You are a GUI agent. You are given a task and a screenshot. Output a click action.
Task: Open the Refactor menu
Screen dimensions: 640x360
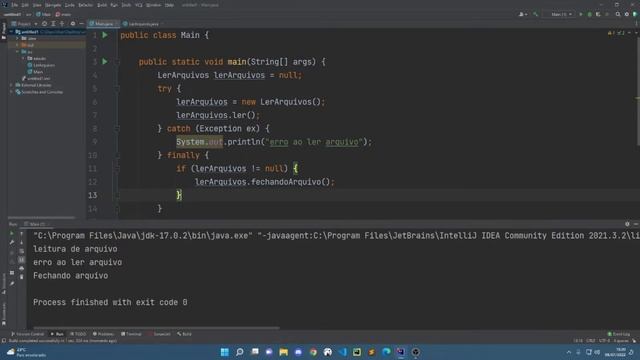(x=85, y=5)
